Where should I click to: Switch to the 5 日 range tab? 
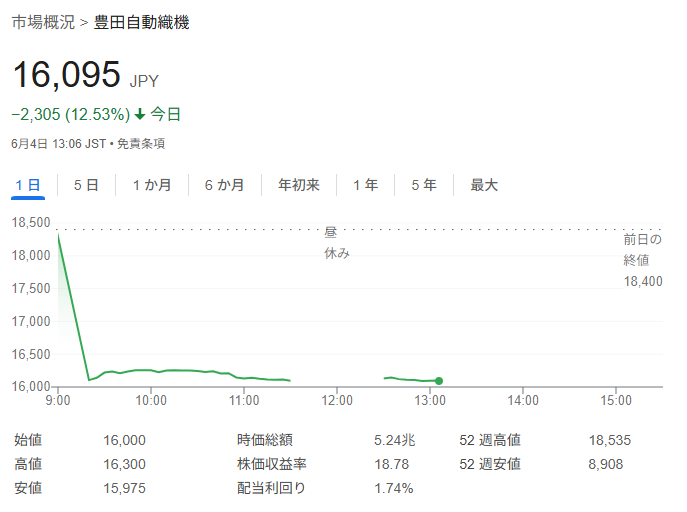[86, 185]
